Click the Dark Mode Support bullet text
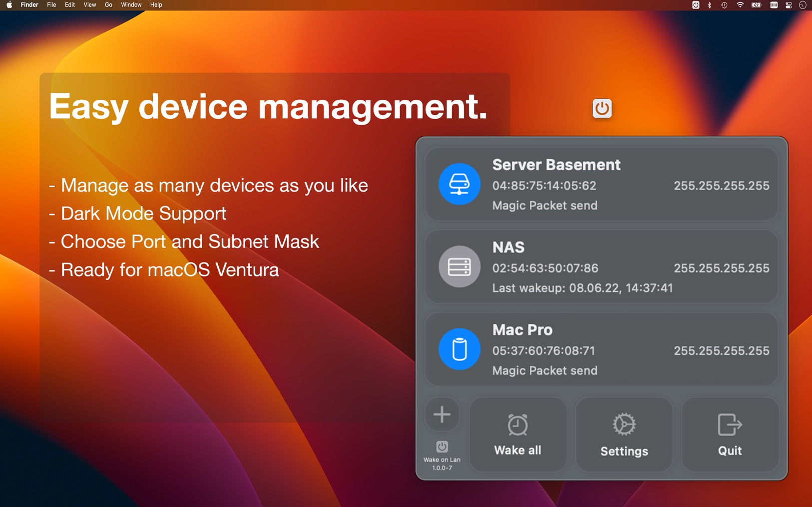The height and width of the screenshot is (507, 812). point(138,214)
